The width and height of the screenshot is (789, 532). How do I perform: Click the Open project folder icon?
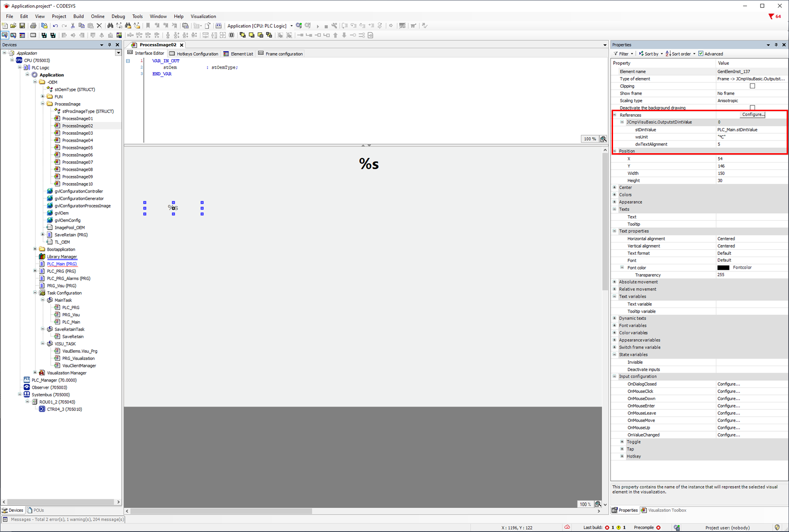13,26
